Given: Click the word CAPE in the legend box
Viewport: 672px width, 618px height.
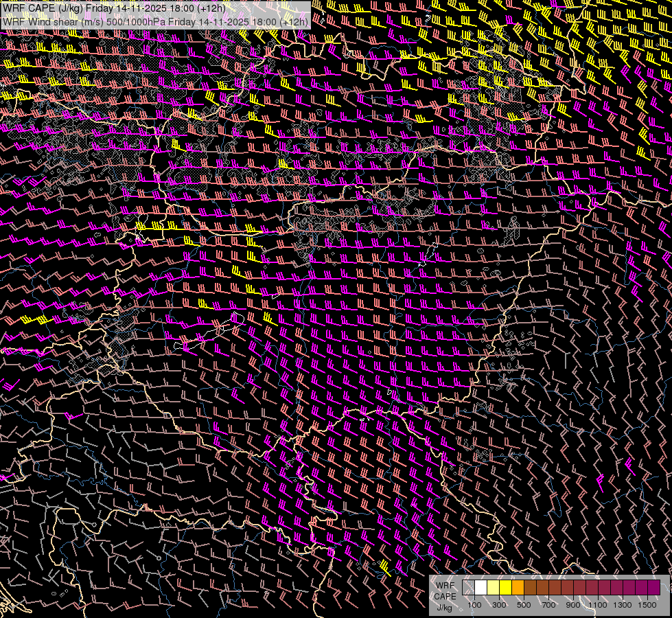Looking at the screenshot, I should 445,596.
